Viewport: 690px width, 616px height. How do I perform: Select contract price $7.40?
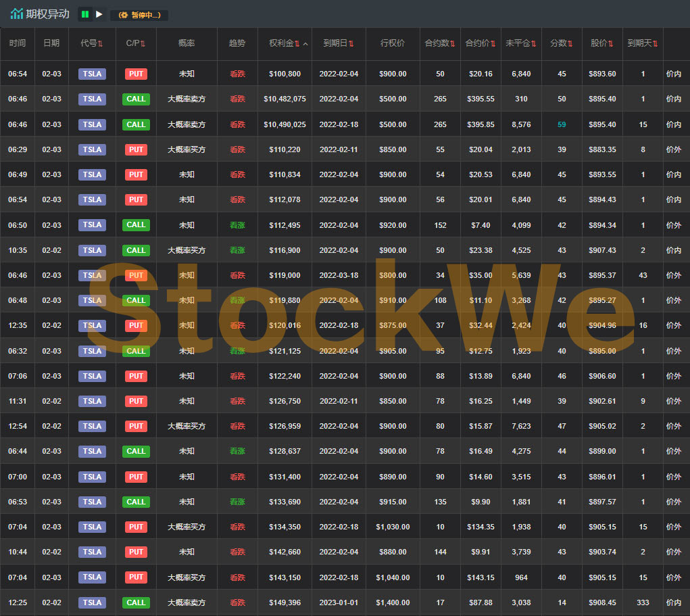tap(480, 225)
